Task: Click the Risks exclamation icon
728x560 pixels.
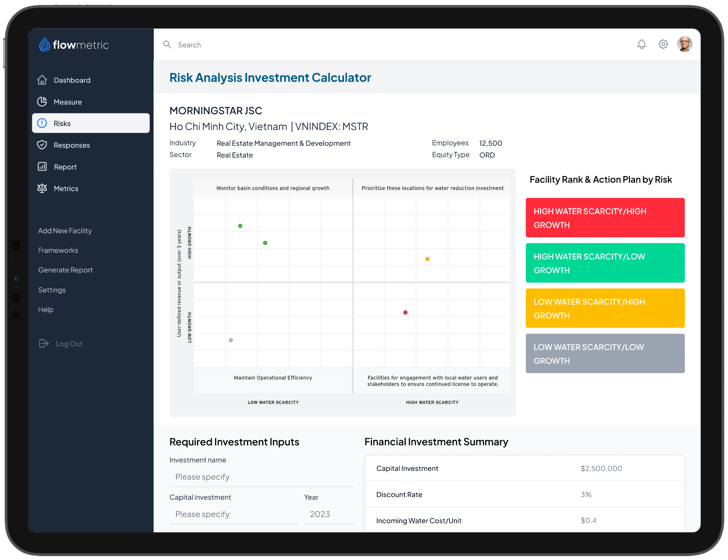Action: 42,123
